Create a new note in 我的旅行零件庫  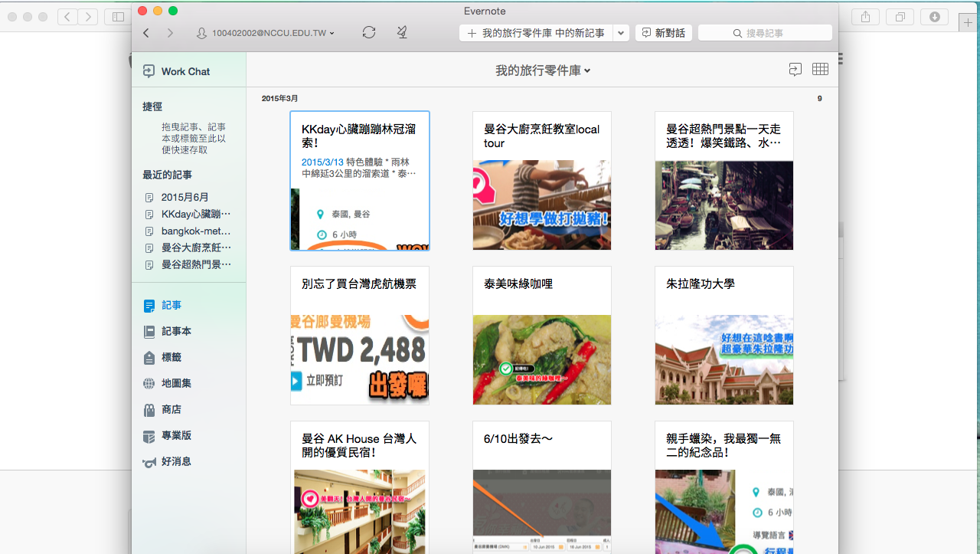pos(537,33)
